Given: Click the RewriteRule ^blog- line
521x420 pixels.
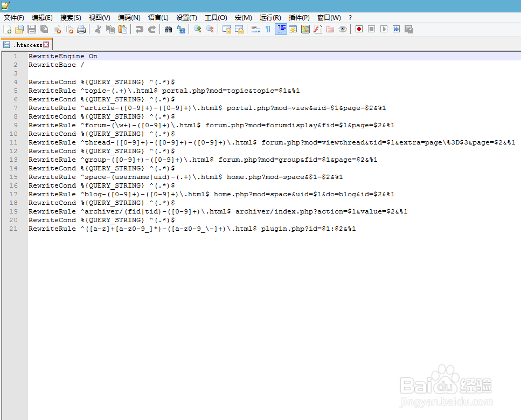Looking at the screenshot, I should pyautogui.click(x=211, y=195).
